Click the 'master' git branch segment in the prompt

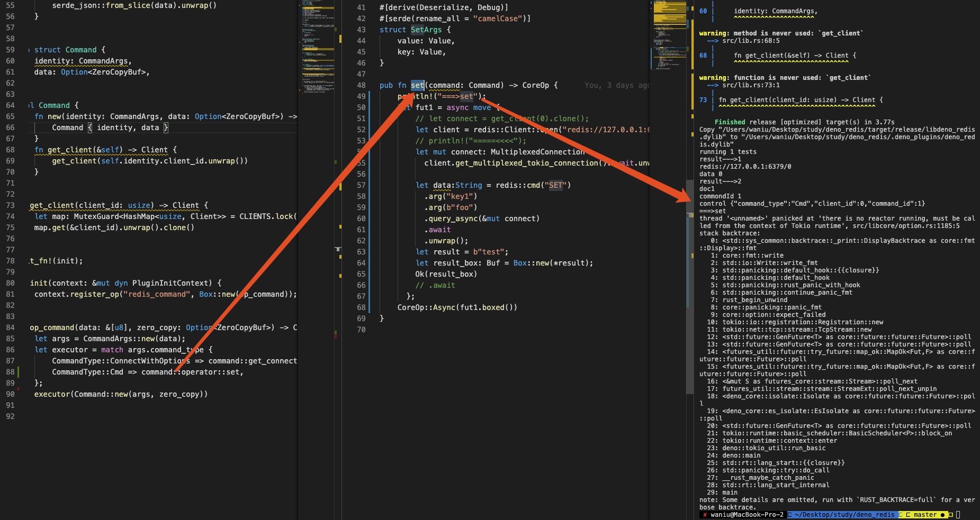coord(925,515)
